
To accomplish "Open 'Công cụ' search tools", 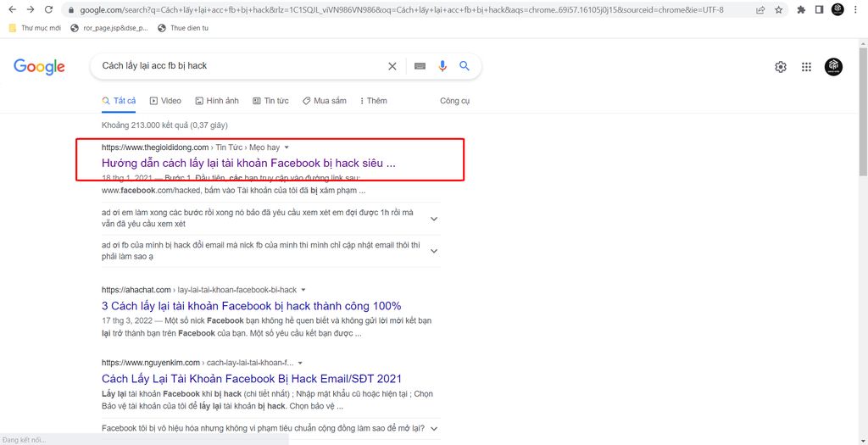I will tap(455, 101).
